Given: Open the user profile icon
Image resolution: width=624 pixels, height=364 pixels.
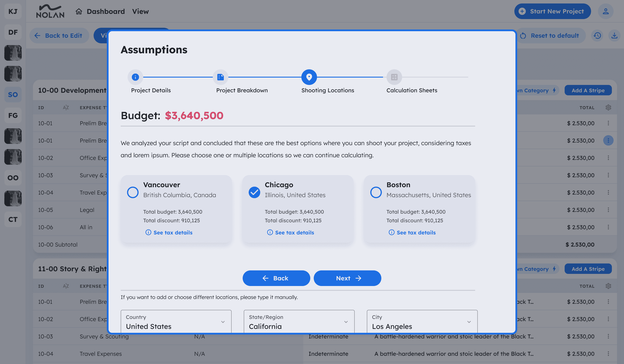Looking at the screenshot, I should (605, 11).
